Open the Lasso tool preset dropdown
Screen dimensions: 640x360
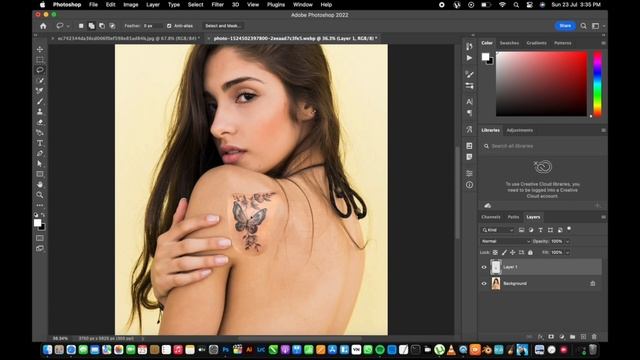click(68, 26)
